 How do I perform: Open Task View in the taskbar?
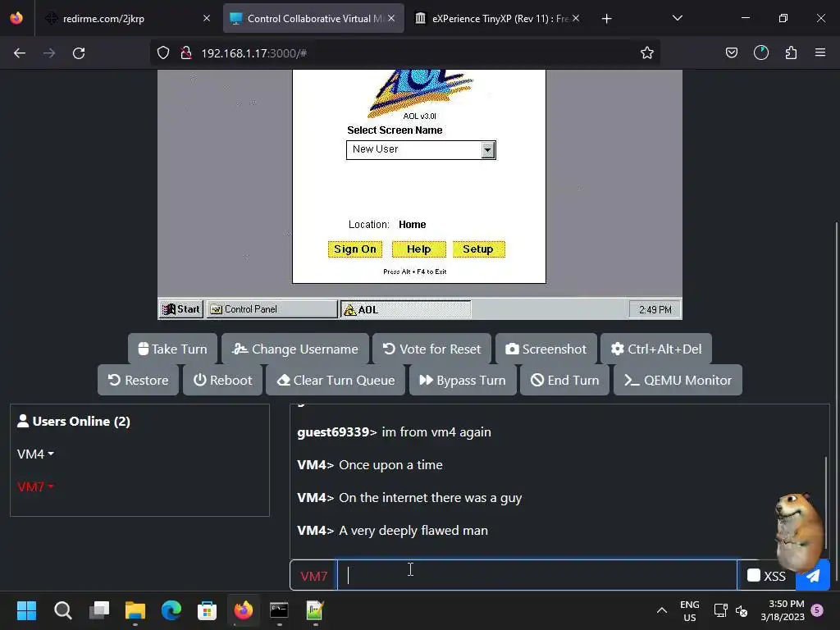98,610
